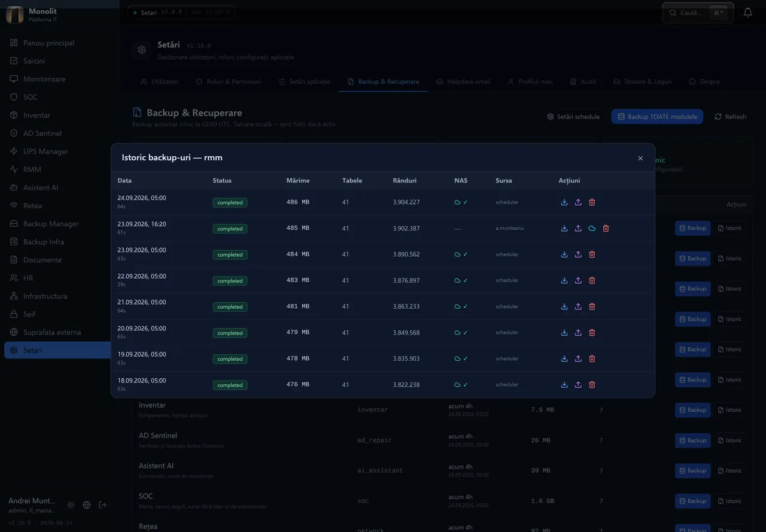This screenshot has width=766, height=532.
Task: Select the Setări aplicație tab
Action: coord(304,81)
